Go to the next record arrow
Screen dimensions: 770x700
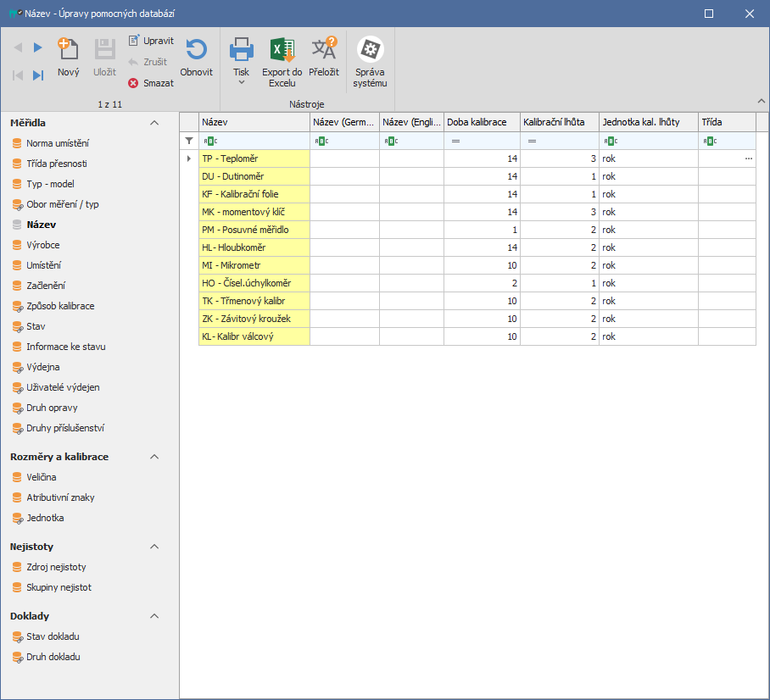pos(38,47)
